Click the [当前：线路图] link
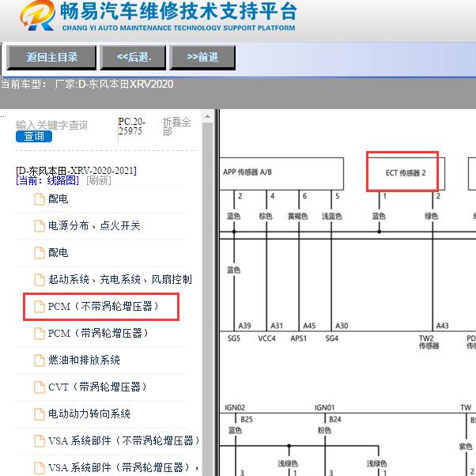Screen dimensions: 476x476 tap(47, 180)
